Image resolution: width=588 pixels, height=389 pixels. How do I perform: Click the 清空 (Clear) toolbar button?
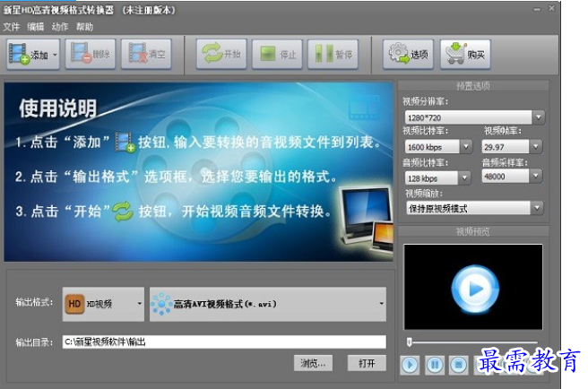146,55
